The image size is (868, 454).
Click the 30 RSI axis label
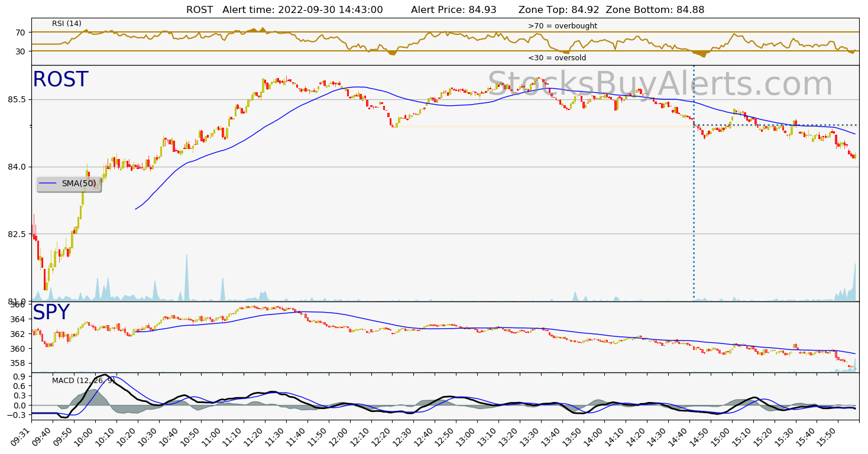click(x=21, y=51)
